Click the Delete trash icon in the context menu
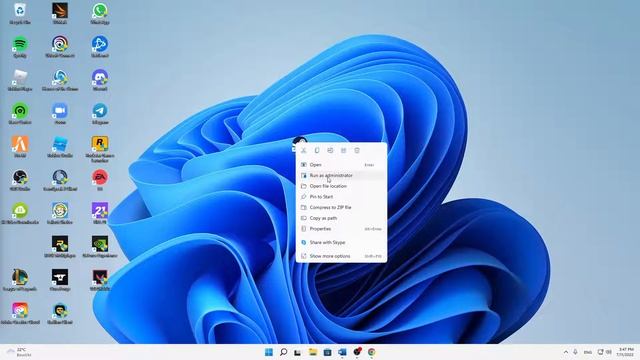Image resolution: width=640 pixels, height=360 pixels. [357, 151]
